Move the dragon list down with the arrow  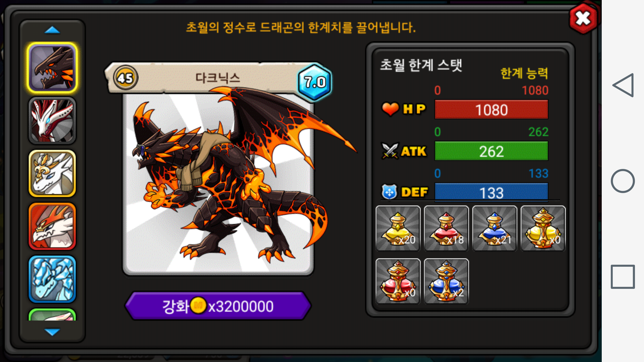tap(52, 332)
